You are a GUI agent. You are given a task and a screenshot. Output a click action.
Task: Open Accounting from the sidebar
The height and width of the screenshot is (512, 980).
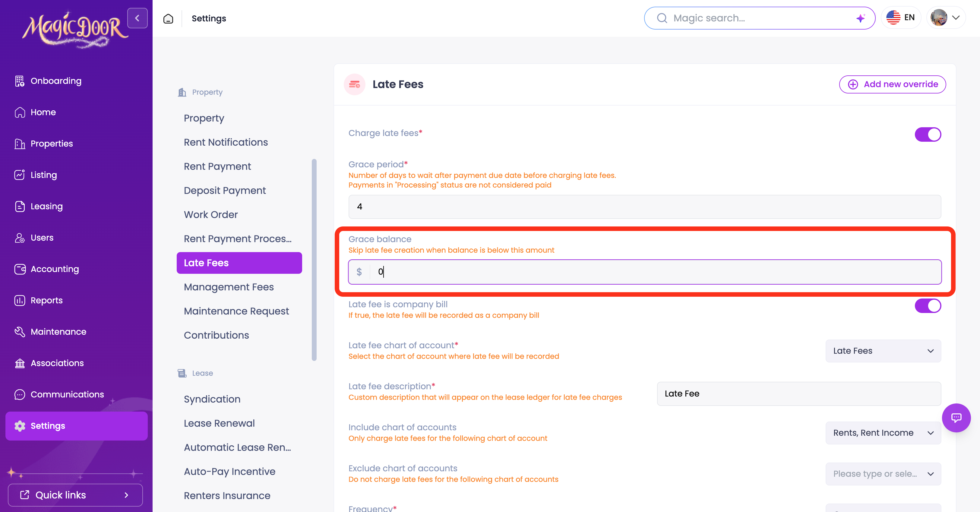point(54,269)
